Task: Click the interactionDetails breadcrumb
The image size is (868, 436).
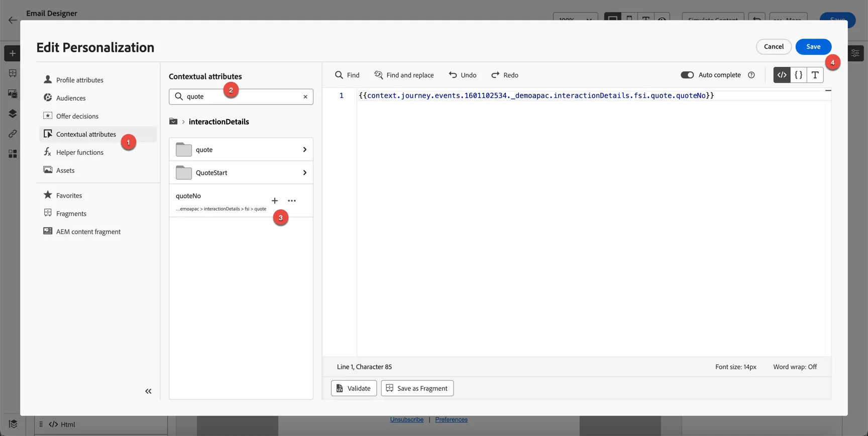Action: coord(219,122)
